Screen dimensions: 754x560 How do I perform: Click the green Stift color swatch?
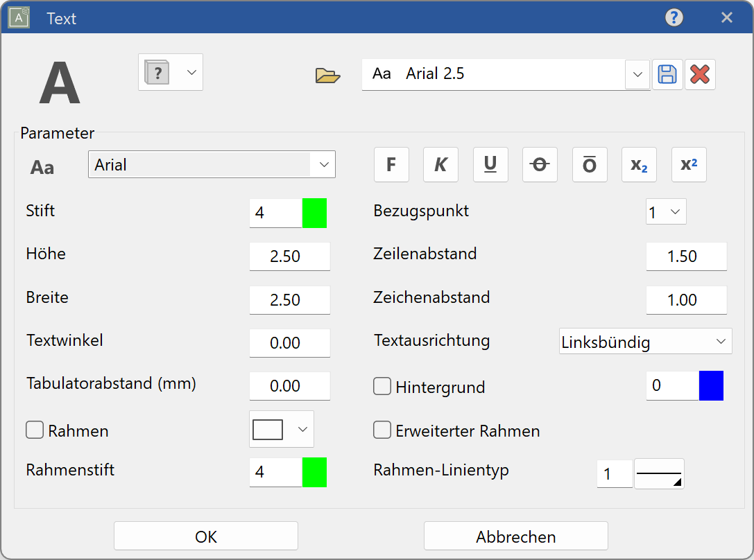tap(315, 213)
